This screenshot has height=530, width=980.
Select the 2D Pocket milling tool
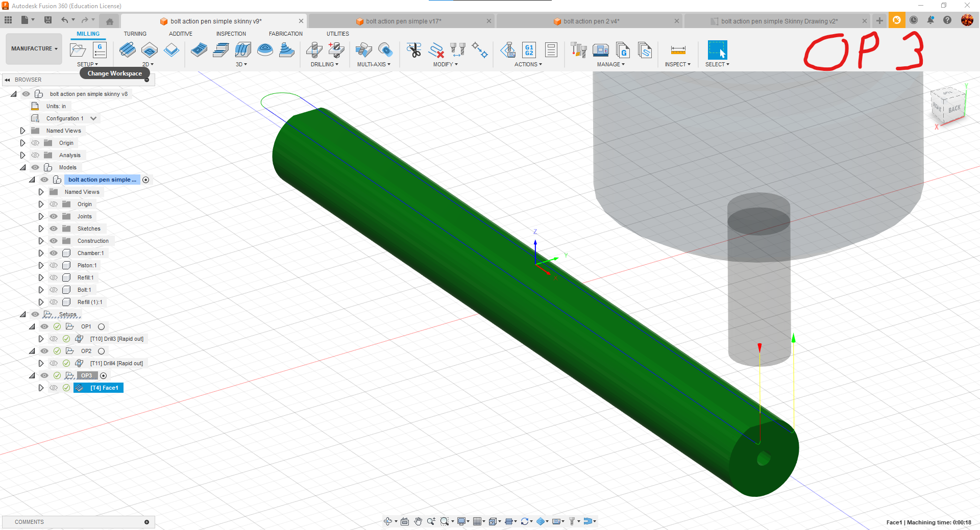point(149,50)
